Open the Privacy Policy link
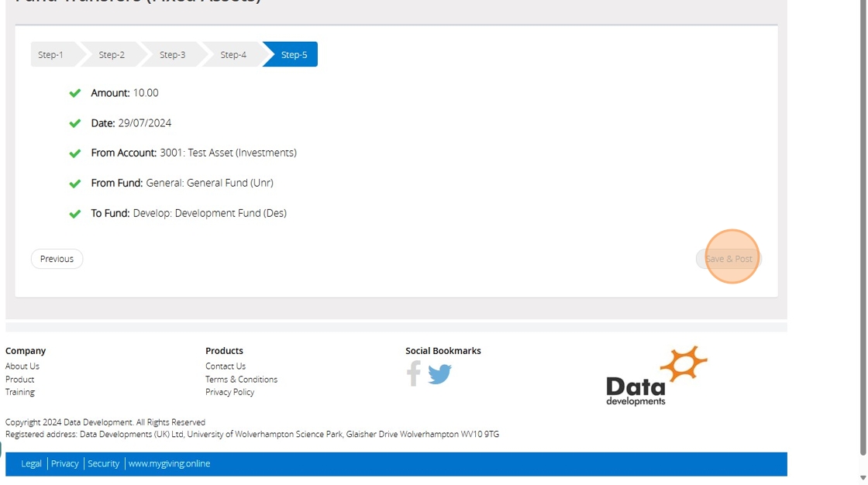868x485 pixels. (229, 392)
